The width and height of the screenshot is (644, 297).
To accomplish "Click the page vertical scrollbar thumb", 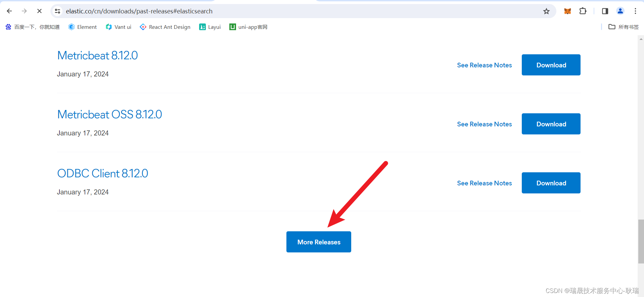I will pyautogui.click(x=641, y=241).
